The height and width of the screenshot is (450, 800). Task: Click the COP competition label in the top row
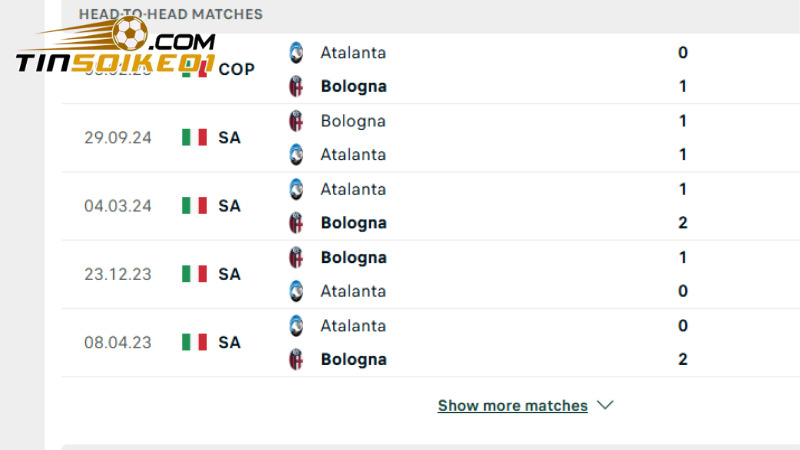pos(236,69)
